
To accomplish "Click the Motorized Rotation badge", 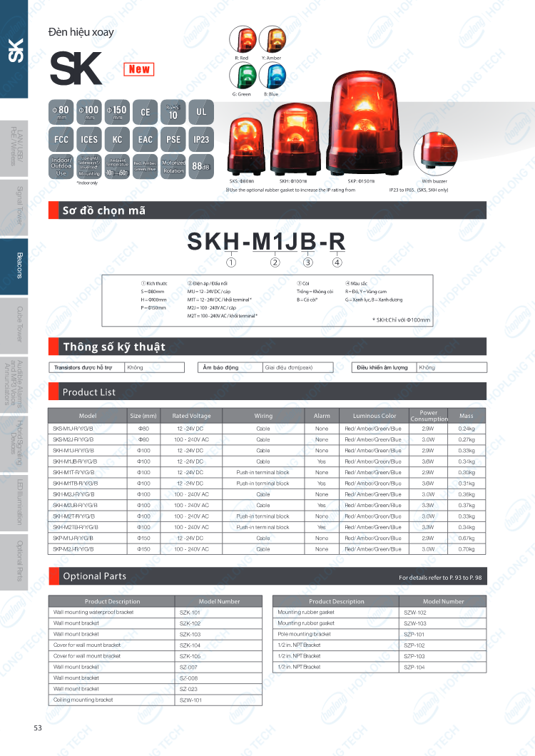I will point(173,166).
